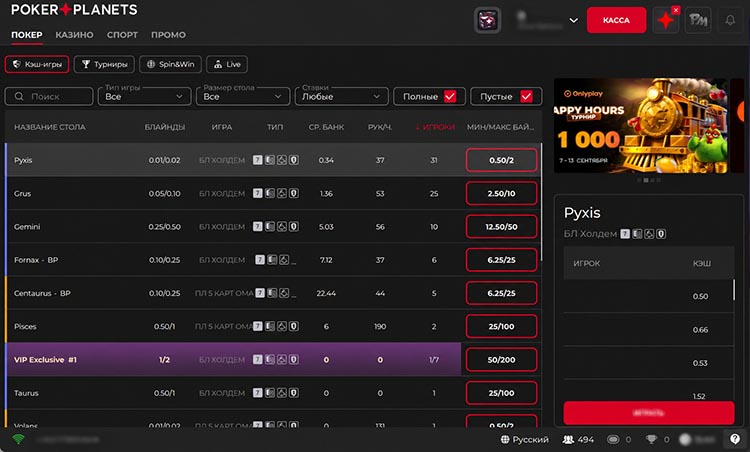Image resolution: width=750 pixels, height=452 pixels.
Task: Click the 50/200 buy-in for VIP Exclusive #1
Action: pyautogui.click(x=501, y=360)
